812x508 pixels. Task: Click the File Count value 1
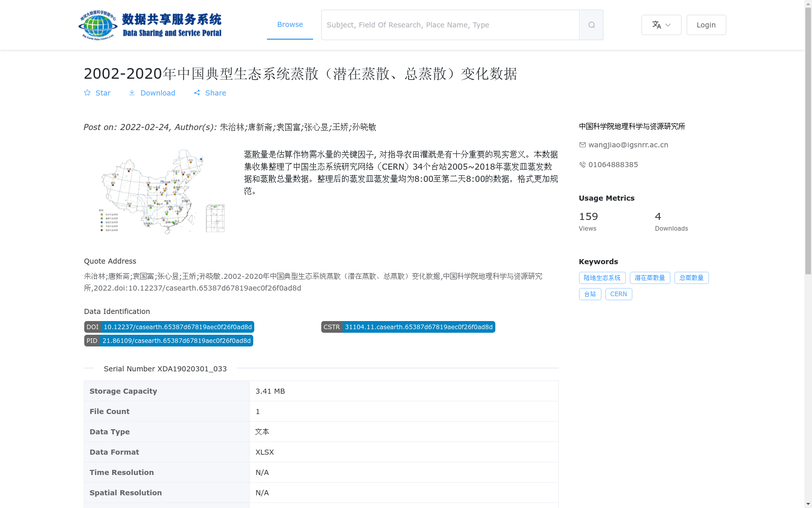(257, 411)
